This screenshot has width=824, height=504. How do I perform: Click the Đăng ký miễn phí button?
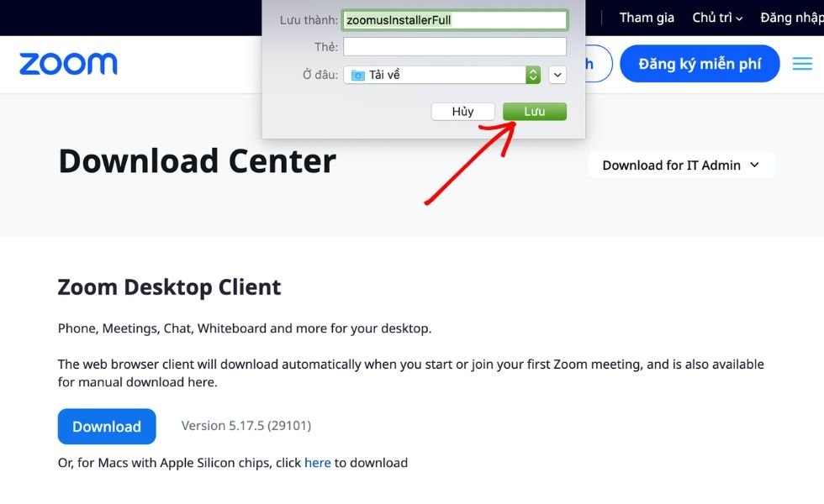click(700, 63)
